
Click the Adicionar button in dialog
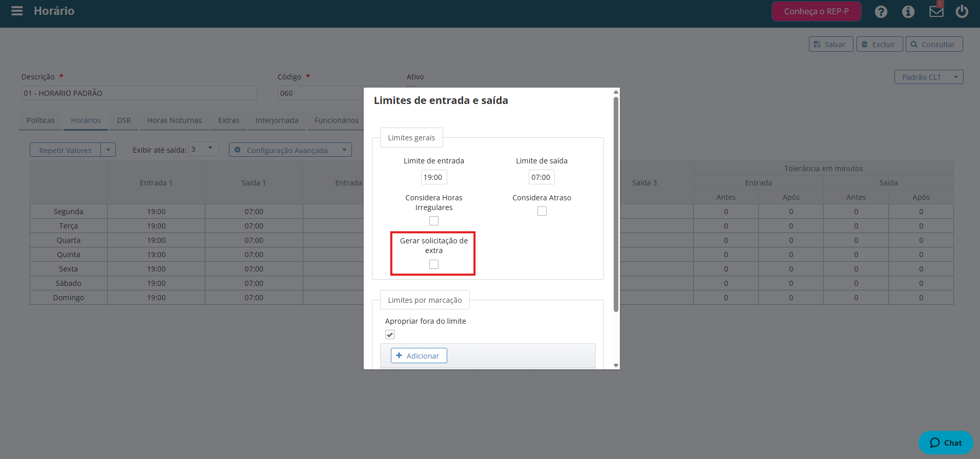[419, 356]
